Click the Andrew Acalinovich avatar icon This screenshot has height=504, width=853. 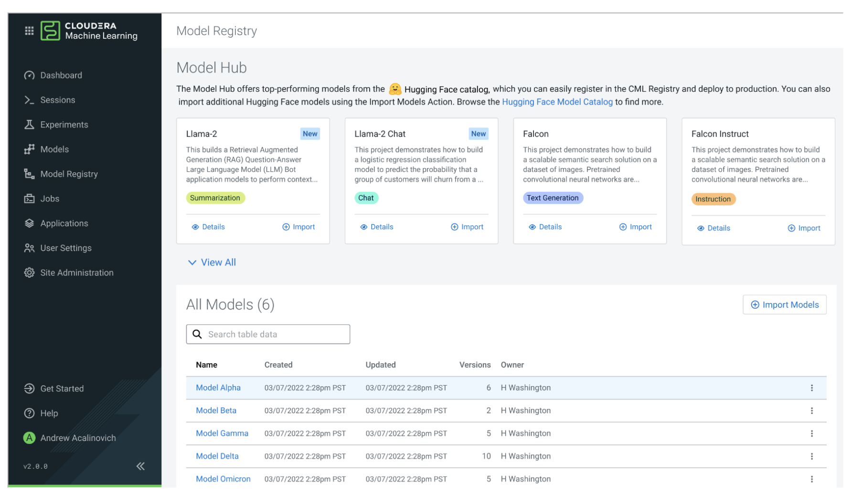[29, 438]
